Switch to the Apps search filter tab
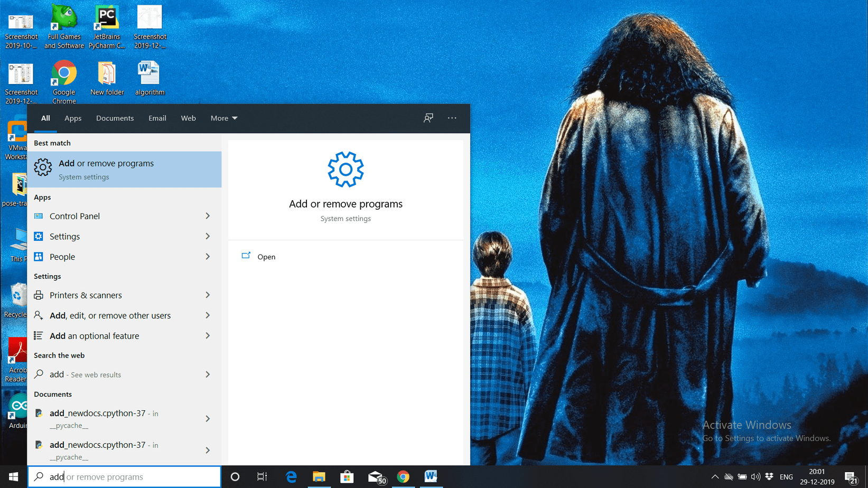The image size is (868, 488). pos(73,118)
